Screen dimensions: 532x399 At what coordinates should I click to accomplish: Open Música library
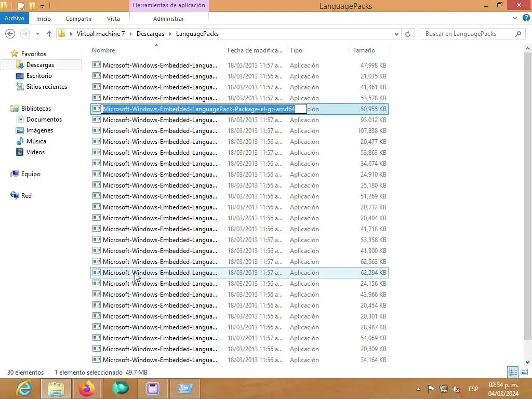click(x=36, y=141)
